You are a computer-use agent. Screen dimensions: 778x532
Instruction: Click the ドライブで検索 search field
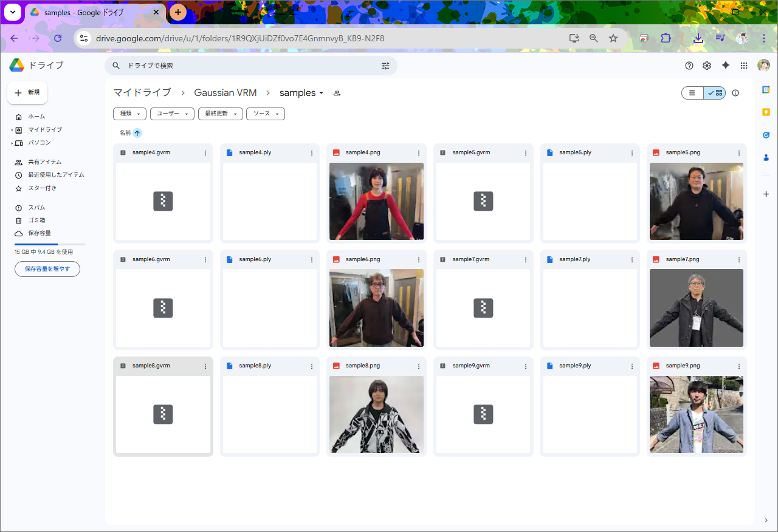tap(251, 66)
